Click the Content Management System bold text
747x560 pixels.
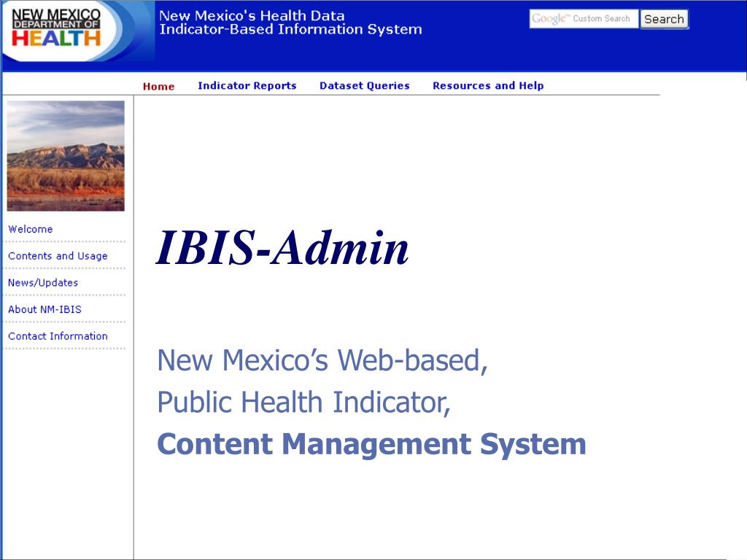371,444
